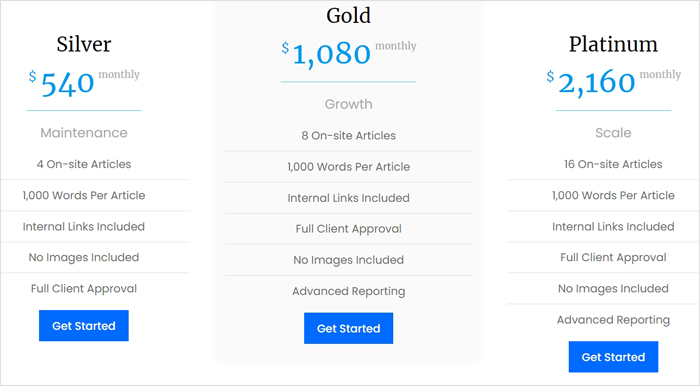Viewport: 700px width, 386px height.
Task: Click the Growth subtitle text
Action: [x=349, y=104]
